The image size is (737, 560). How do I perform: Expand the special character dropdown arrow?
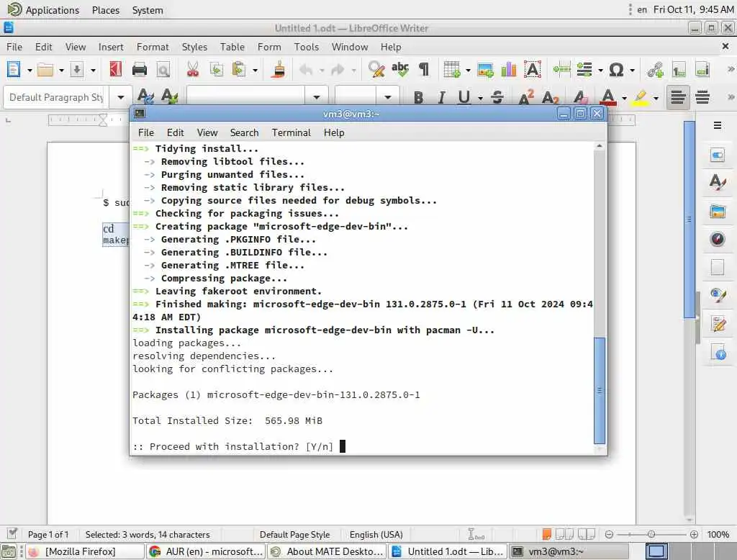(633, 70)
